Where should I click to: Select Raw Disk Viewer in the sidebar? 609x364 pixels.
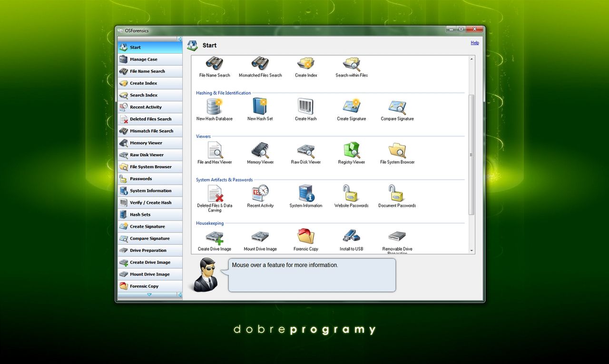(150, 155)
